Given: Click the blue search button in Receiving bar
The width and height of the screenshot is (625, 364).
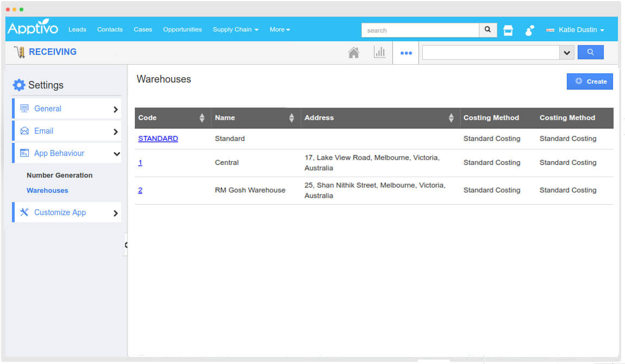Looking at the screenshot, I should point(590,52).
